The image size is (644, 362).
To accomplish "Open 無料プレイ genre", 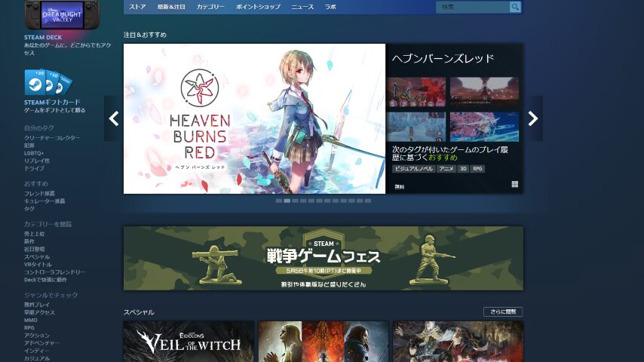I will pos(36,305).
